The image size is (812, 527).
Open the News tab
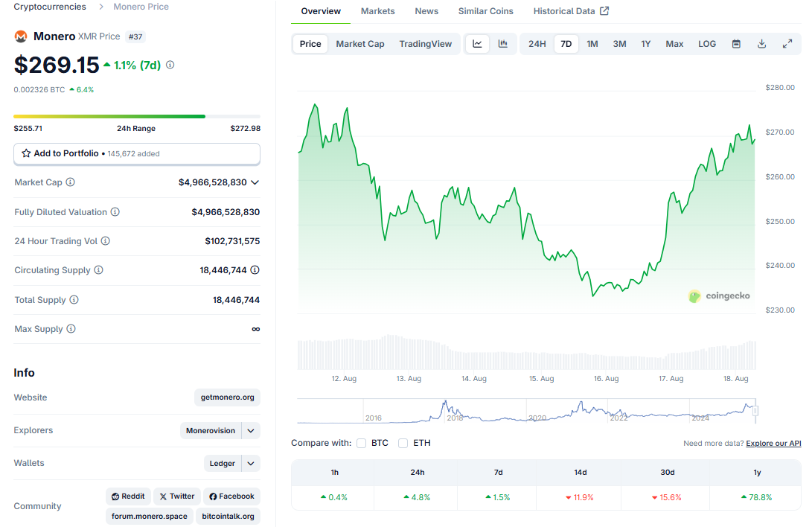pyautogui.click(x=426, y=11)
